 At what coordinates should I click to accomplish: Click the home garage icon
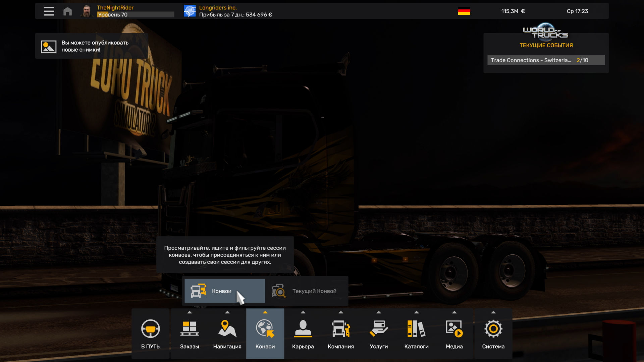tap(67, 11)
